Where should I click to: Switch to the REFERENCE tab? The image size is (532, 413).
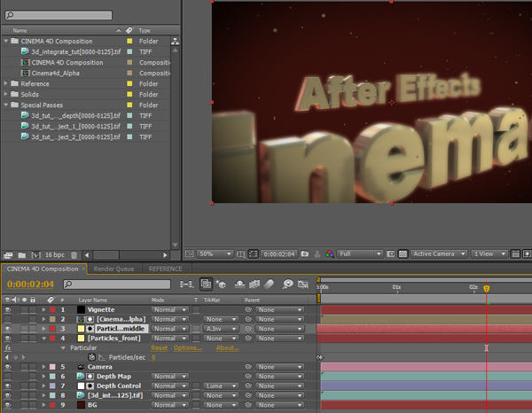pos(165,269)
